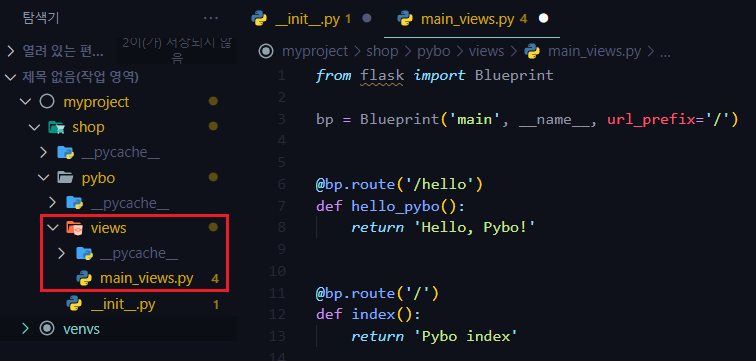The image size is (756, 361).
Task: Open main_views.py from the explorer tree
Action: click(x=147, y=279)
